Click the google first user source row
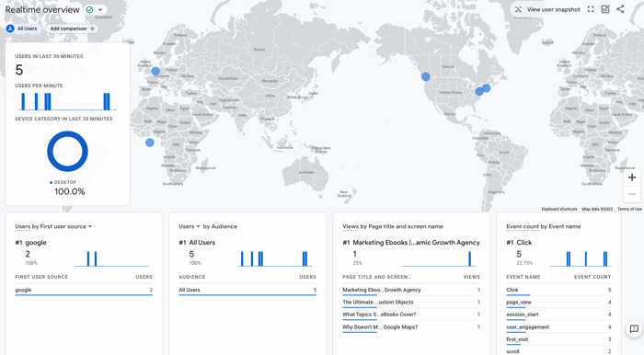The height and width of the screenshot is (355, 644). pyautogui.click(x=84, y=290)
